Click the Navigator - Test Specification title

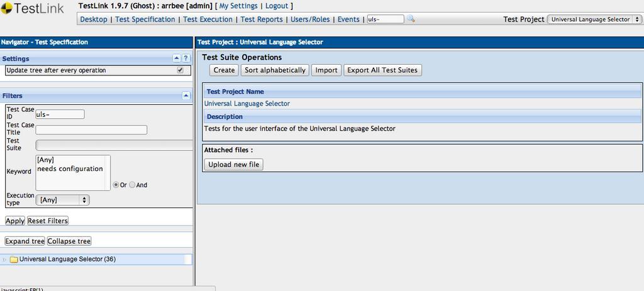click(45, 42)
